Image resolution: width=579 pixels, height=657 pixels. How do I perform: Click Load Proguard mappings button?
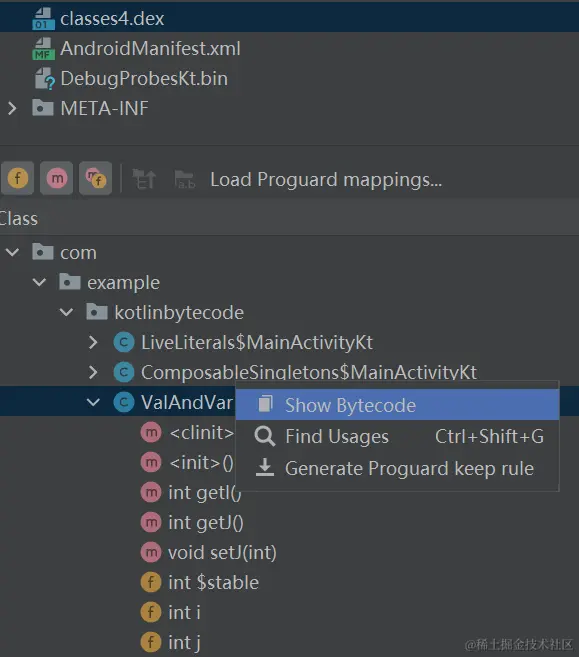[326, 179]
